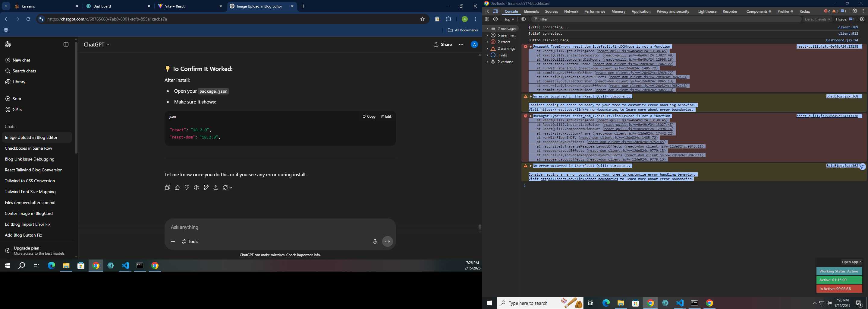Start voice mode with the waveform button

[x=388, y=241]
